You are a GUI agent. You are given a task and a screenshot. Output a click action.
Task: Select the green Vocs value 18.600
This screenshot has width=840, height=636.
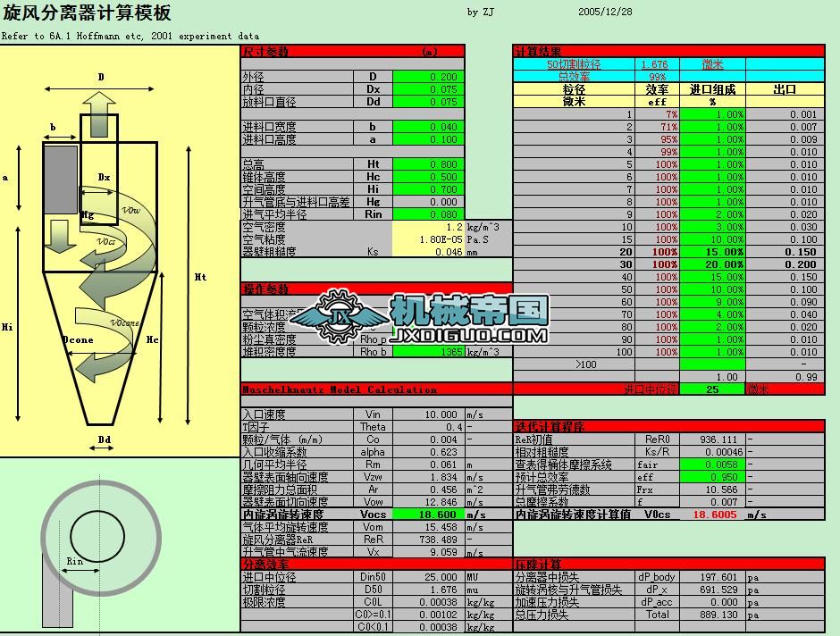[x=428, y=515]
